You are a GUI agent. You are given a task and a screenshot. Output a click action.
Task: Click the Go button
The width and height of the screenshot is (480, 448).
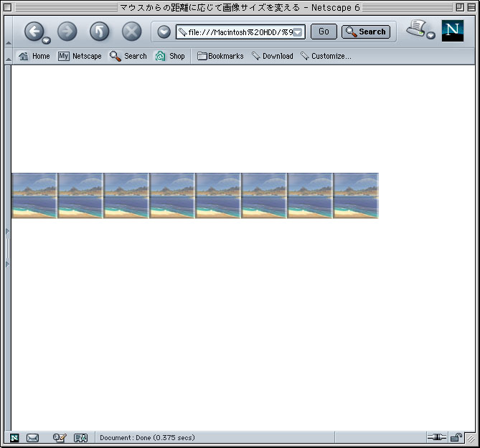click(324, 32)
